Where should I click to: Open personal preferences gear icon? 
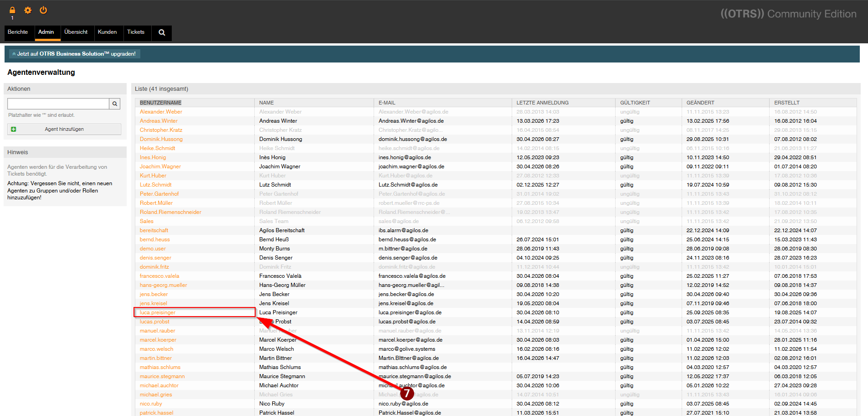pos(28,10)
